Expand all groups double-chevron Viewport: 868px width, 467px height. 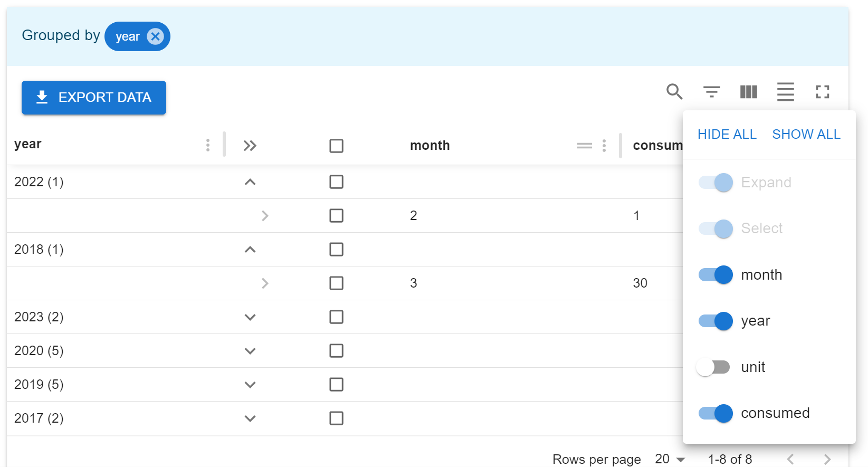click(x=250, y=146)
